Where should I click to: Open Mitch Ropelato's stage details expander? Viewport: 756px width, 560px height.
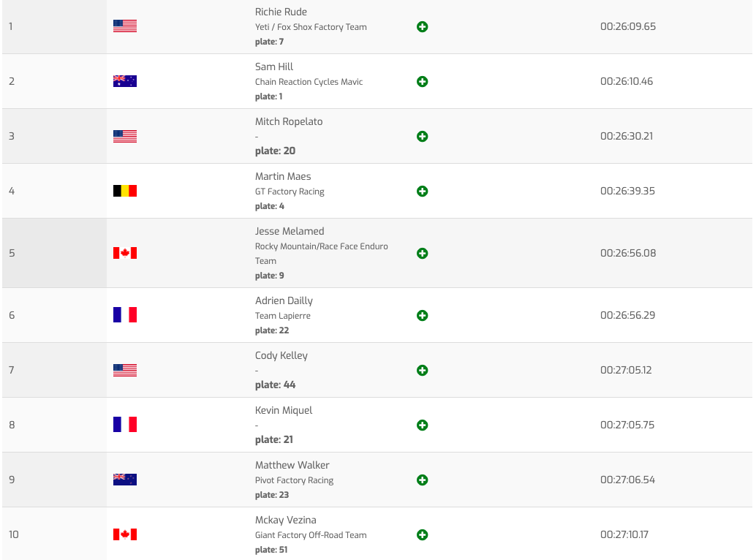tap(422, 137)
